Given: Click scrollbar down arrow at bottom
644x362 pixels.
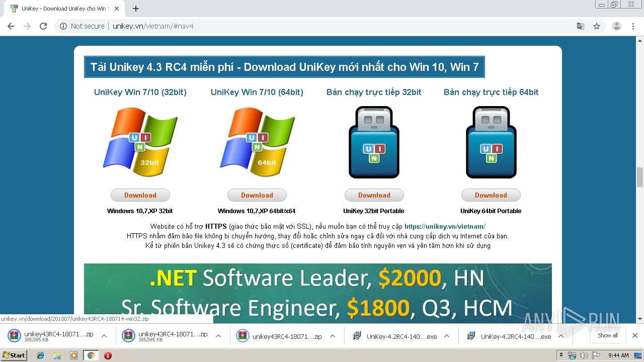Looking at the screenshot, I should 640,319.
